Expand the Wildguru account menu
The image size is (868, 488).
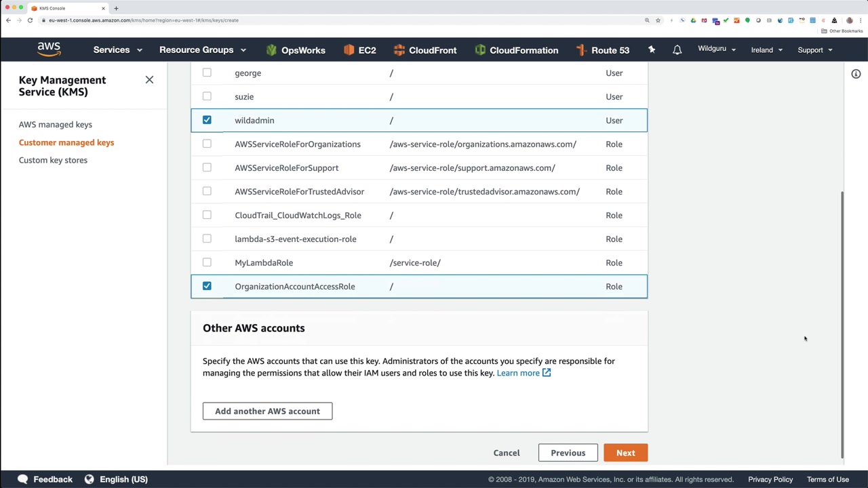click(716, 49)
